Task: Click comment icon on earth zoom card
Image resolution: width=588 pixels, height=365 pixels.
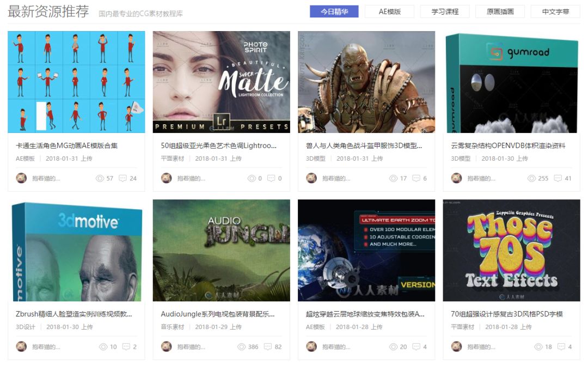Action: [416, 346]
